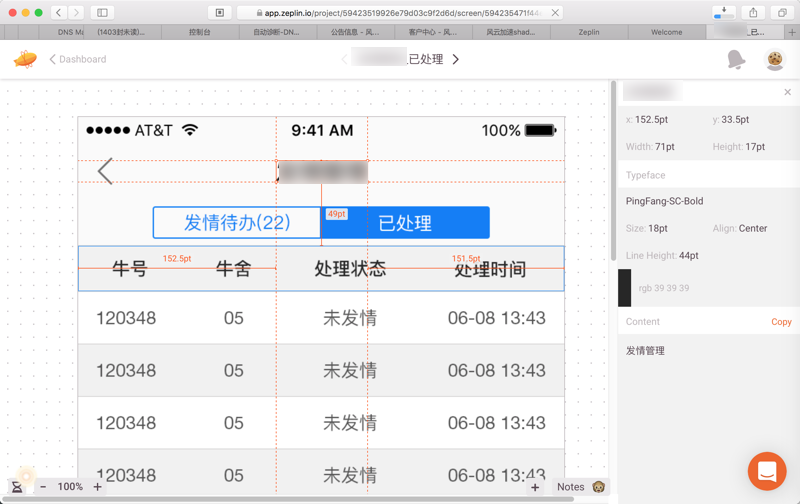Switch to the 客户中心 browser tab
Viewport: 800px width, 504px height.
pos(433,32)
